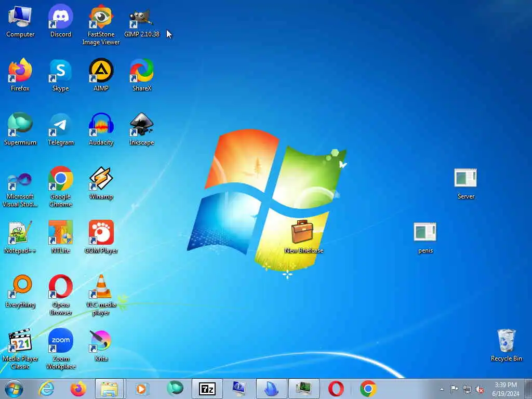Click the Show desktop button
Viewport: 532px width, 399px height.
click(x=528, y=389)
